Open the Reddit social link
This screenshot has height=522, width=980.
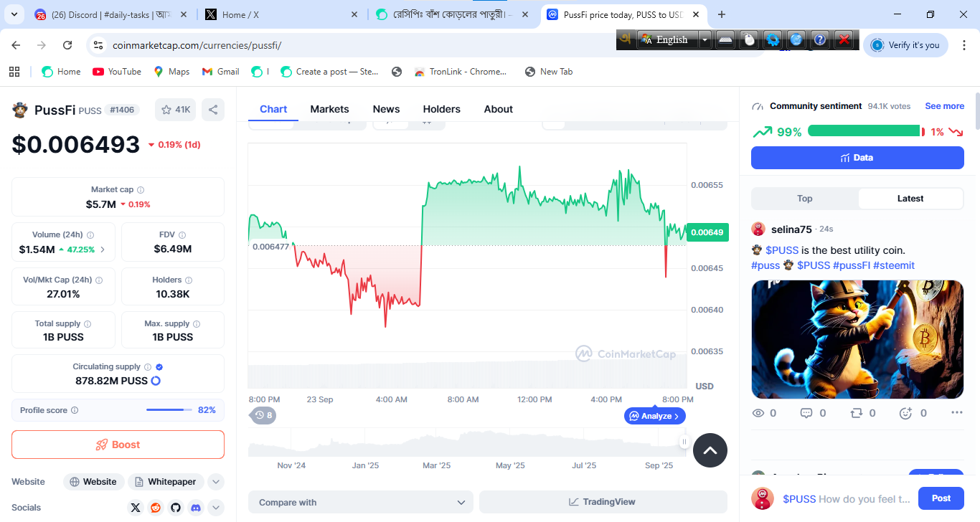[156, 508]
